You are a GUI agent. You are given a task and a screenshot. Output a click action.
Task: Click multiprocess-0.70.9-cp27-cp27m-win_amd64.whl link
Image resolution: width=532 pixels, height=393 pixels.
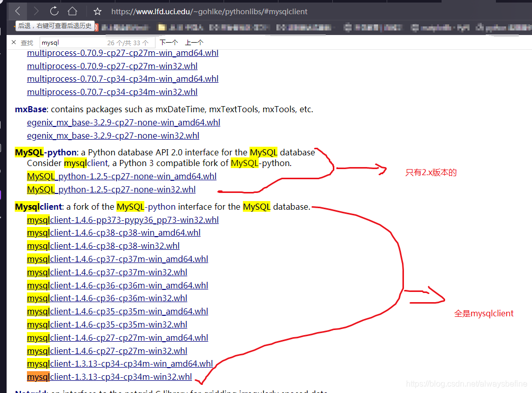click(x=122, y=53)
